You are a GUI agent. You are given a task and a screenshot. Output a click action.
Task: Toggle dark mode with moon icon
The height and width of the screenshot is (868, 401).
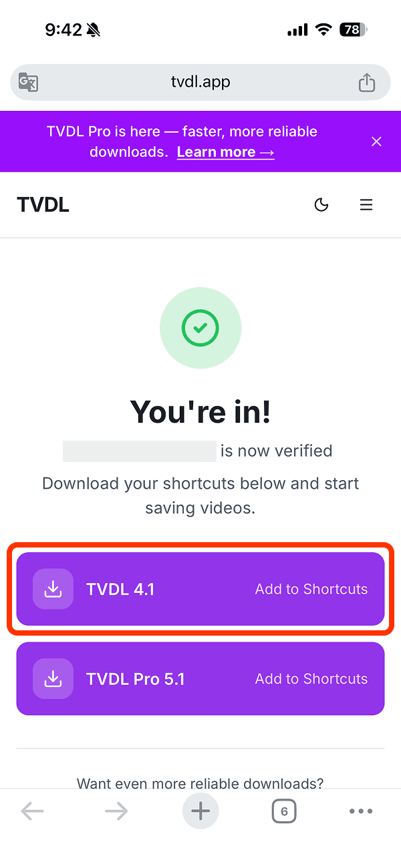(x=321, y=205)
